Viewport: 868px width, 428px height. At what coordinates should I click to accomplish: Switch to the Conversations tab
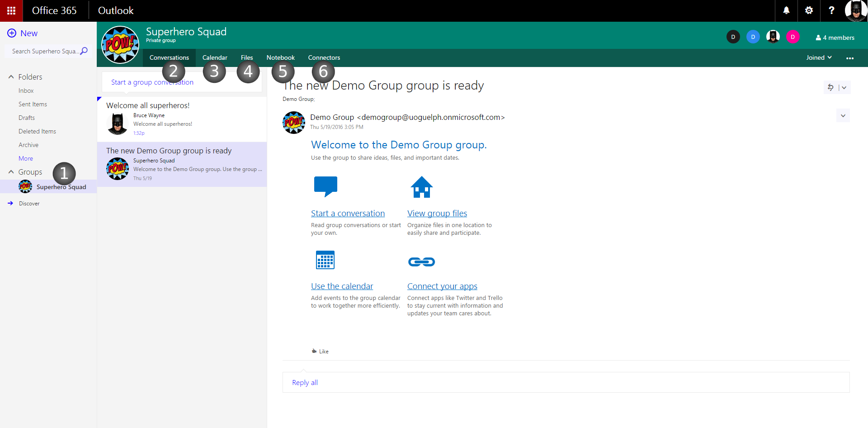(x=169, y=57)
